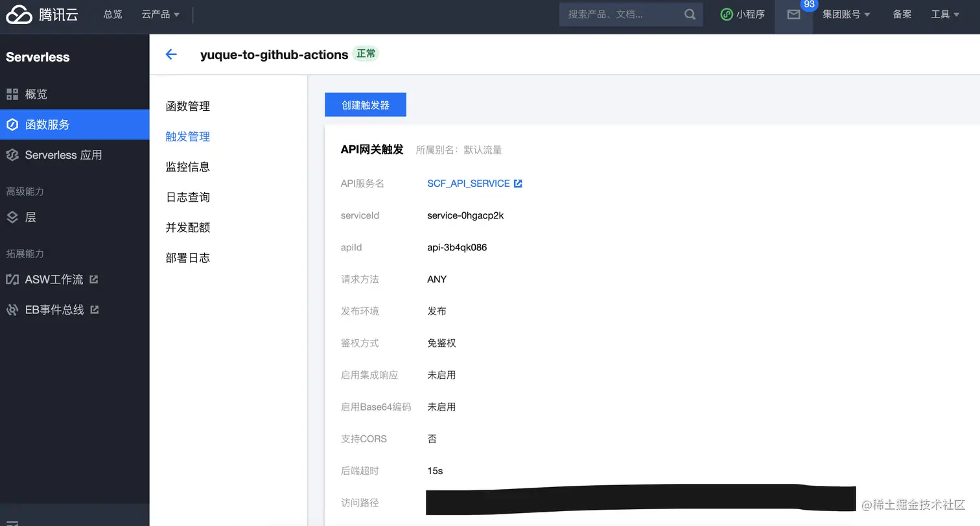The width and height of the screenshot is (980, 526).
Task: Select 函数服务 in the sidebar
Action: [75, 125]
